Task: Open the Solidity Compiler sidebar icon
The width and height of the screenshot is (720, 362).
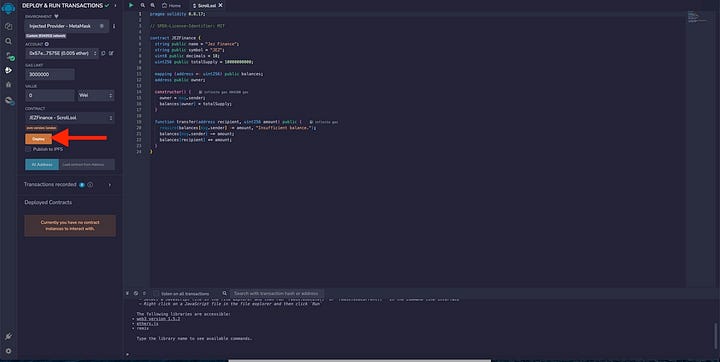Action: (9, 57)
